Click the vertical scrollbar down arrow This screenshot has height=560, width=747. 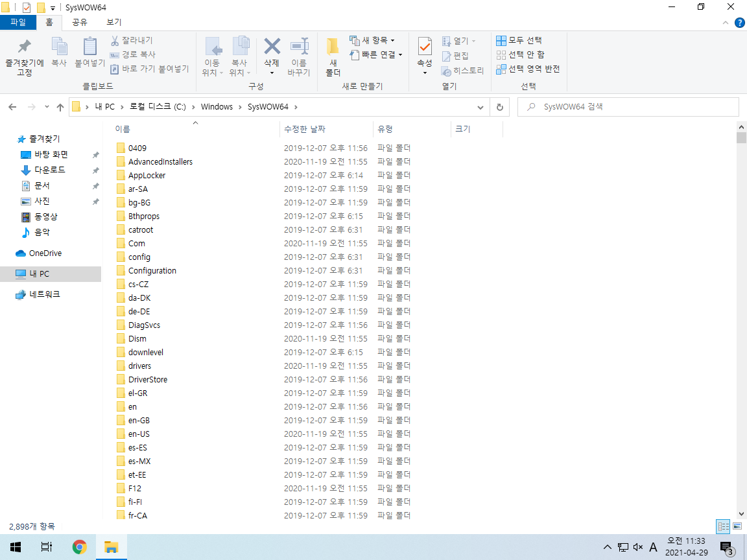741,514
